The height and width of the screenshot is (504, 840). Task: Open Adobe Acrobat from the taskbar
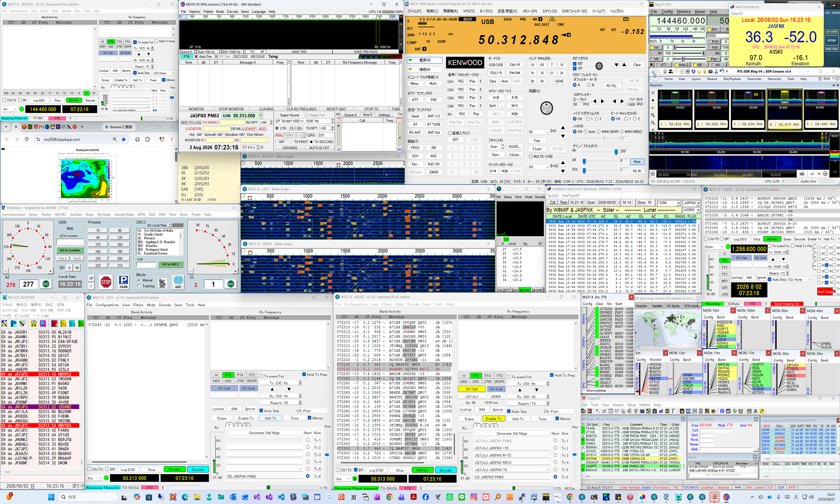click(413, 497)
